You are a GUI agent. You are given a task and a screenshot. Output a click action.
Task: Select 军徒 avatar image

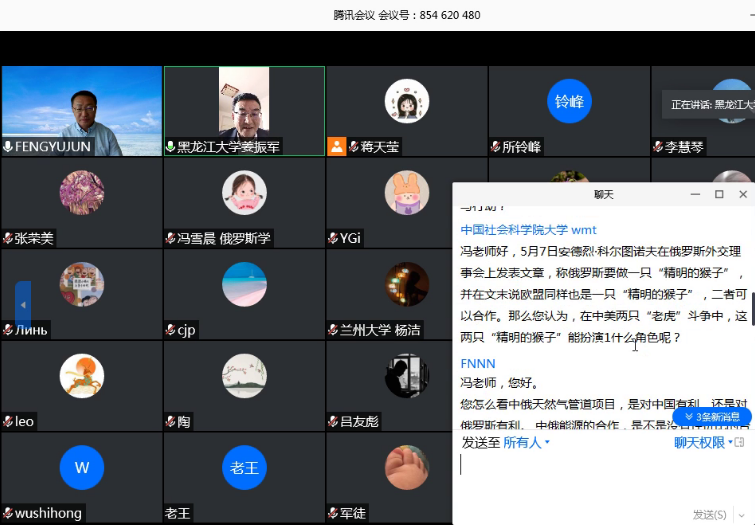click(407, 467)
